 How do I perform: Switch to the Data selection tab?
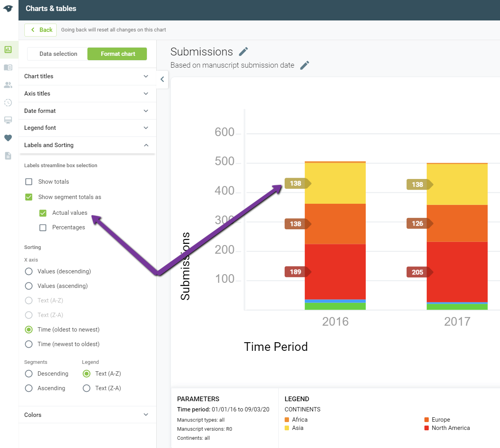(x=58, y=54)
